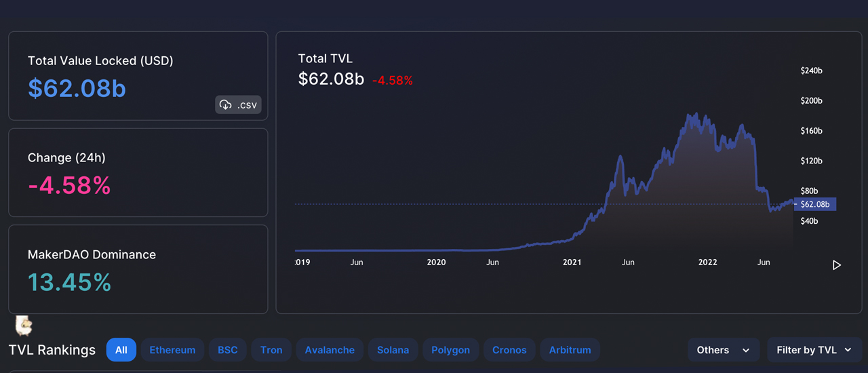Click the $200b axis label
This screenshot has height=373, width=868.
coord(811,101)
